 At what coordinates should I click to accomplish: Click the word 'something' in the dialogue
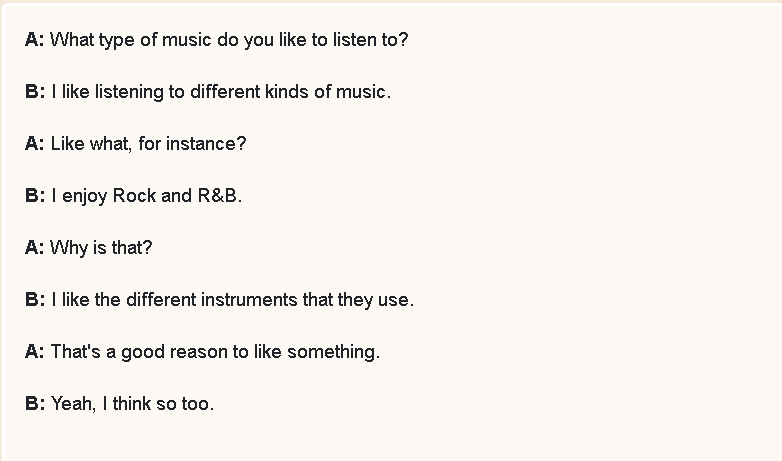click(x=332, y=352)
